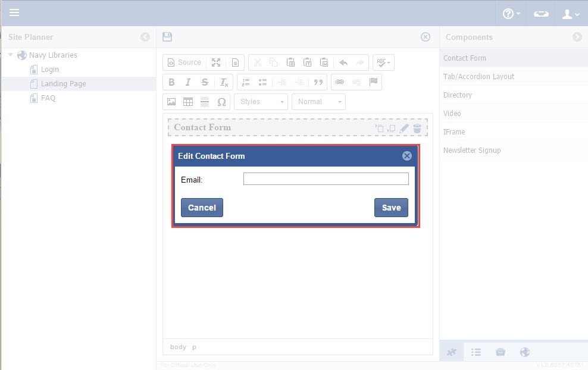Insert special character omega icon
This screenshot has width=588, height=370.
coord(221,102)
